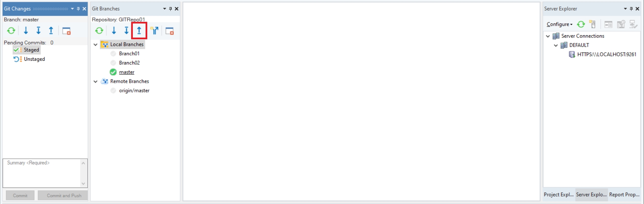Click Push icon in Git Changes toolbar
This screenshot has width=644, height=204.
51,31
